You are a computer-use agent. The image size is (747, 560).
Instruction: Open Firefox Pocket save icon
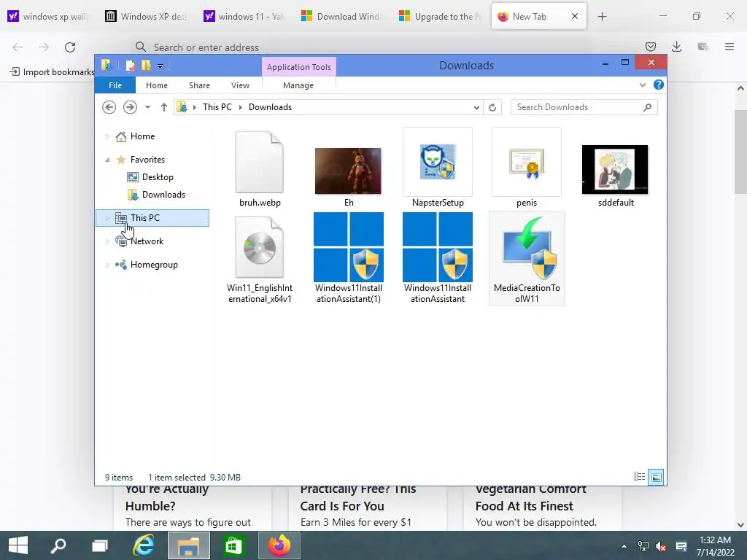[x=650, y=47]
